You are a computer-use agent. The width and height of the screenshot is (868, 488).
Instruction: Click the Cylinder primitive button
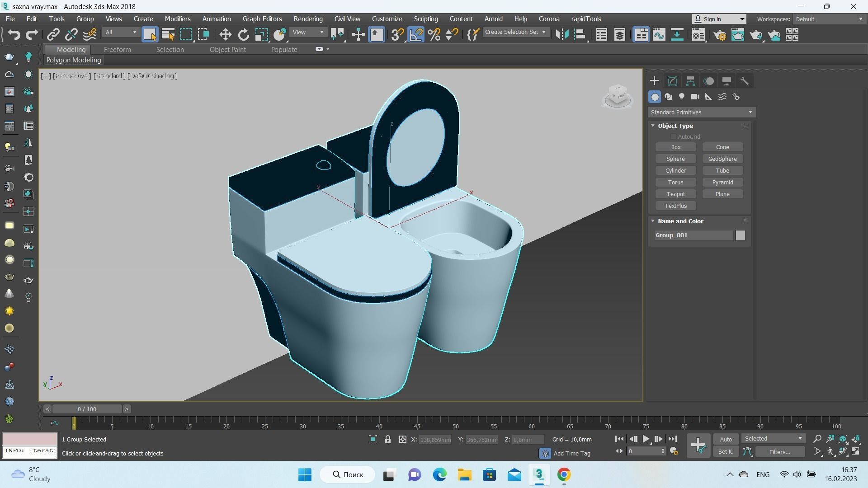(x=675, y=171)
